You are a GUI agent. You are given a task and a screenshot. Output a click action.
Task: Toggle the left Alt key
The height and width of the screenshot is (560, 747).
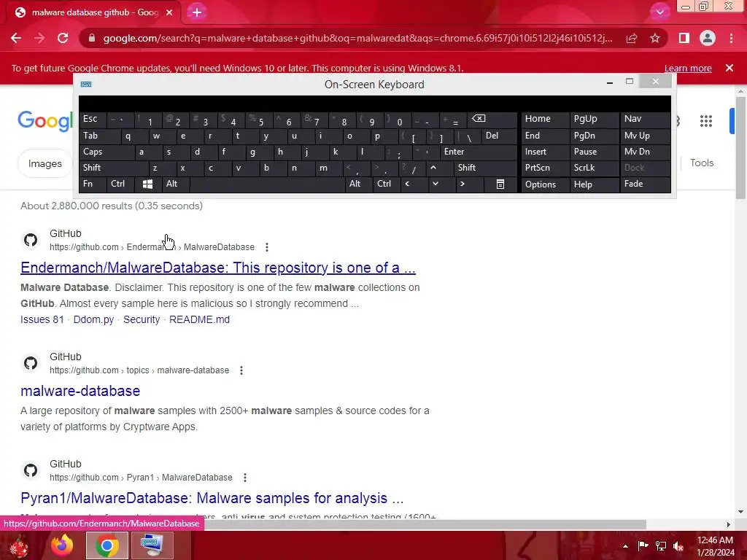click(176, 184)
